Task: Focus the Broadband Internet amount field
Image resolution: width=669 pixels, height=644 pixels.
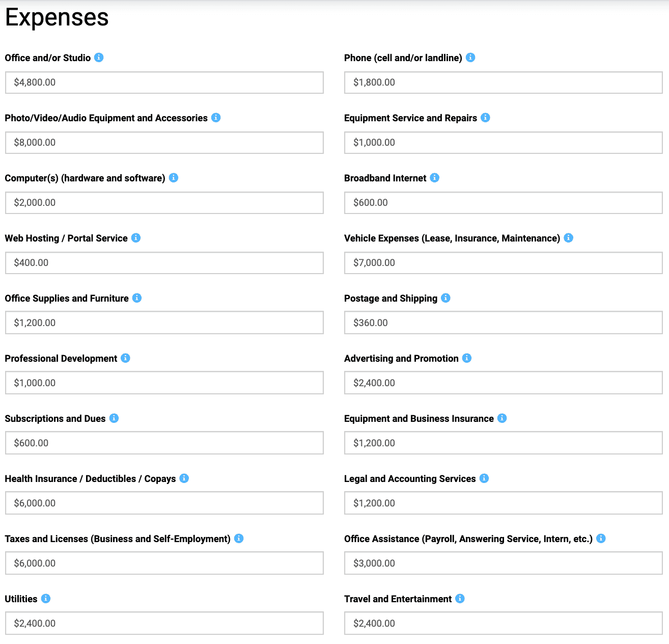Action: click(503, 203)
